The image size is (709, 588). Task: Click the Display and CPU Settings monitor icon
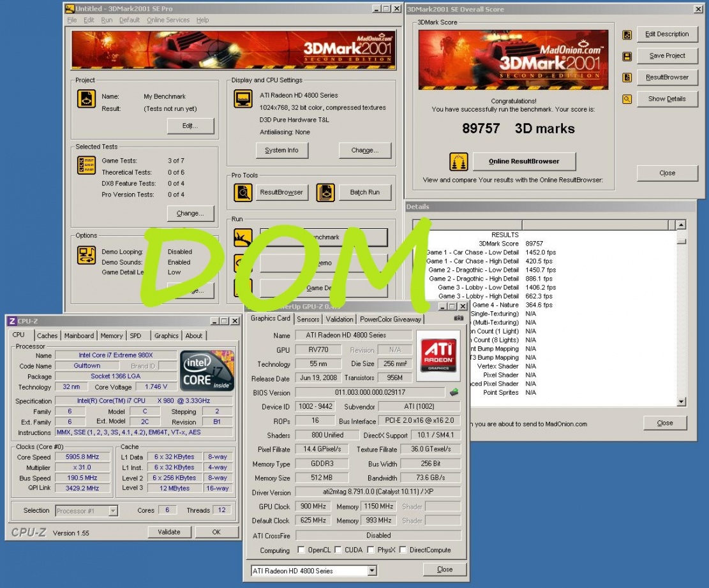point(243,99)
